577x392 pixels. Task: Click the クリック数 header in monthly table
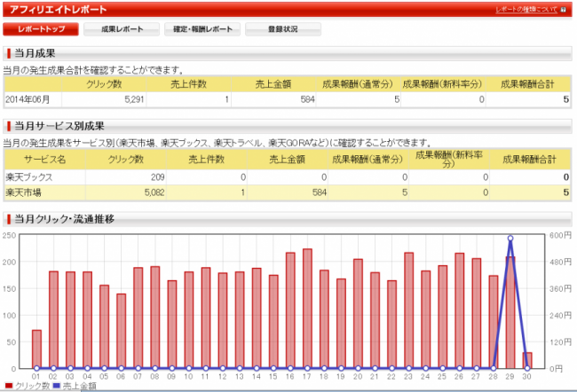tap(104, 84)
